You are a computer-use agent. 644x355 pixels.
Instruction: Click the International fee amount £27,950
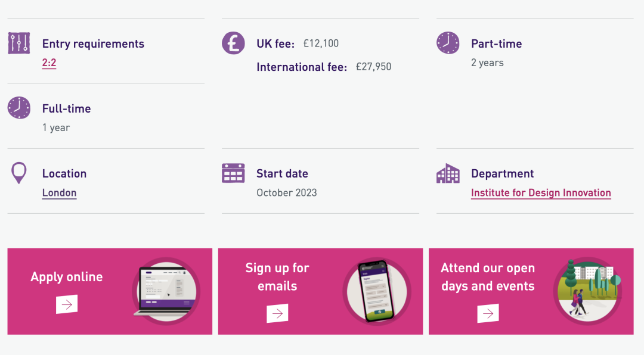373,67
